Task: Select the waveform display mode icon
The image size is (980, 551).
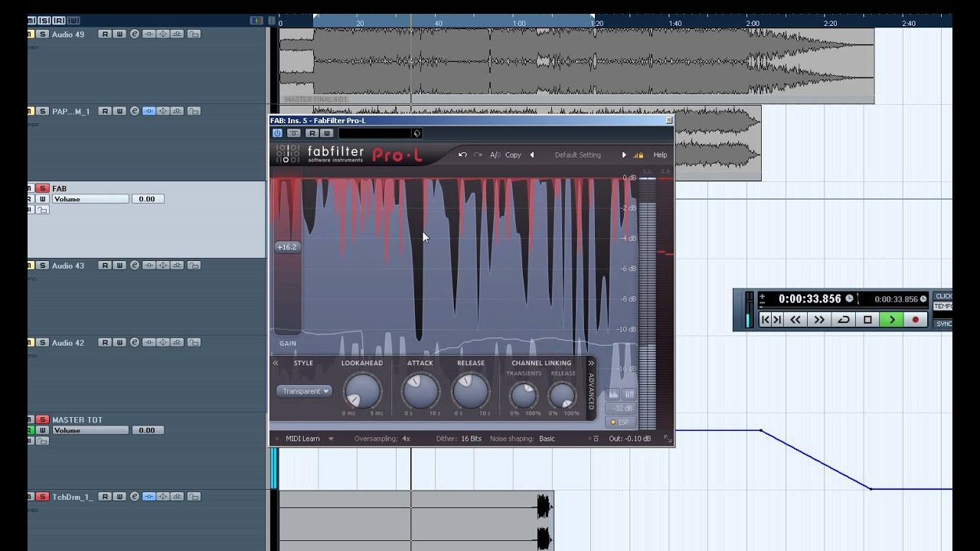Action: click(x=614, y=394)
